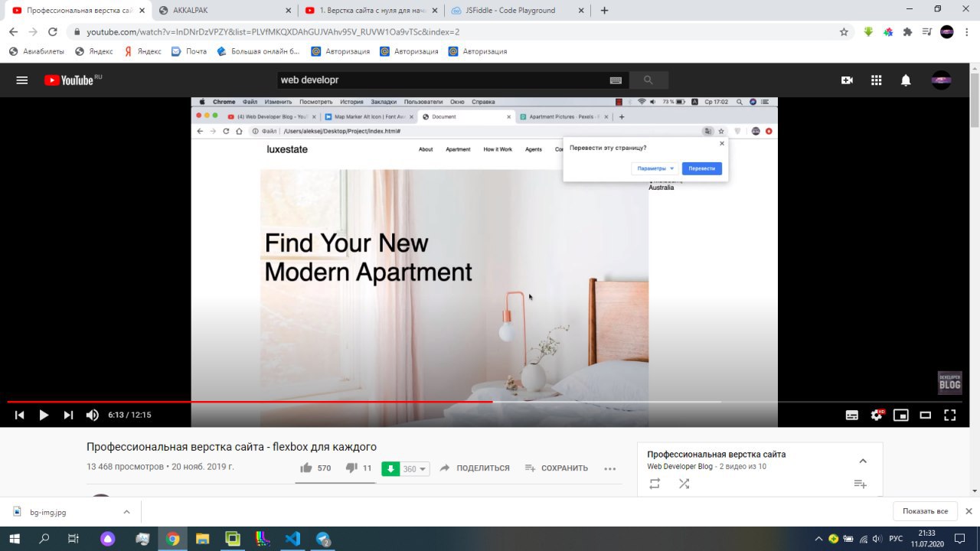Viewport: 980px width, 551px height.
Task: Open Windows taskbar search
Action: (x=44, y=539)
